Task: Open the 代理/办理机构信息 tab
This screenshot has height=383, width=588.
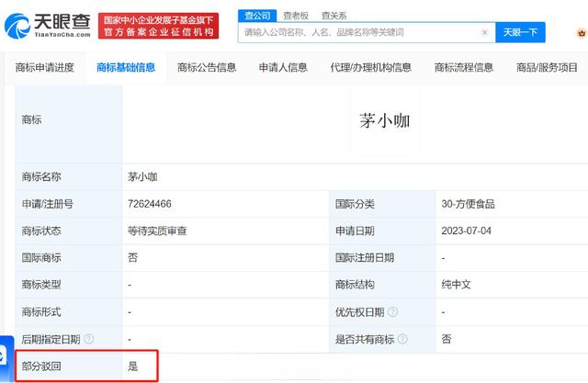Action: coord(370,67)
